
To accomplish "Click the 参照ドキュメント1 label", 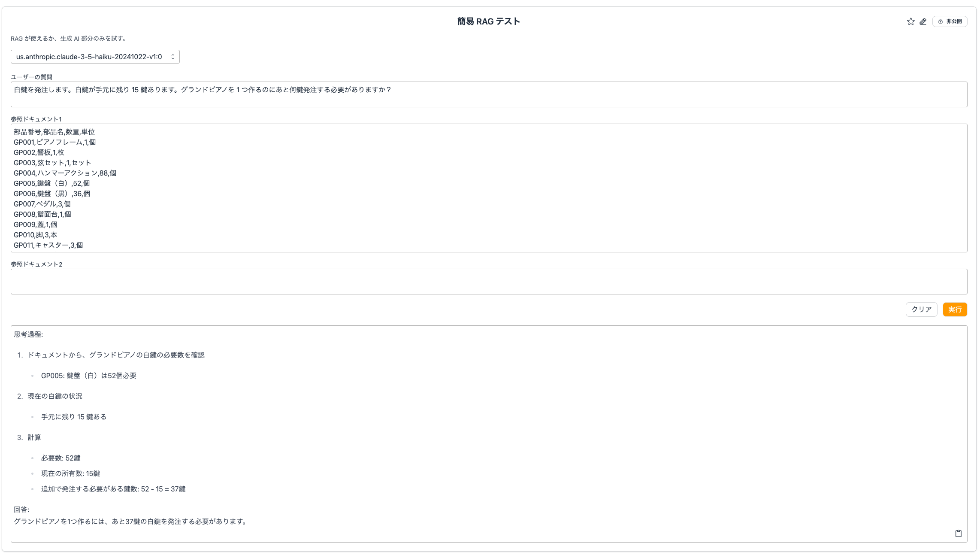I will point(36,119).
